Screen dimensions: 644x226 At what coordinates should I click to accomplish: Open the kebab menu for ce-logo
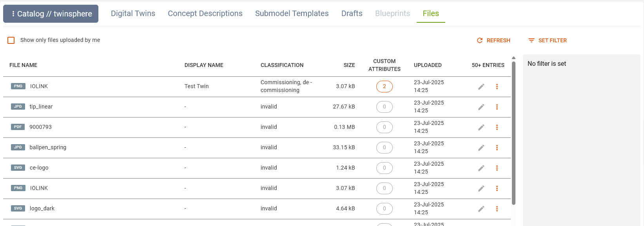[x=497, y=168]
